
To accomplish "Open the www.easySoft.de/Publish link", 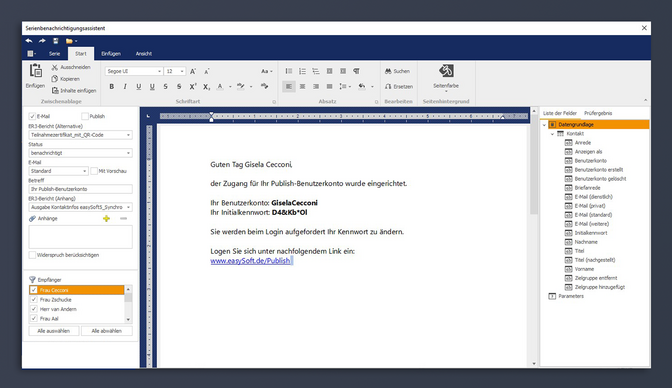I will (250, 261).
